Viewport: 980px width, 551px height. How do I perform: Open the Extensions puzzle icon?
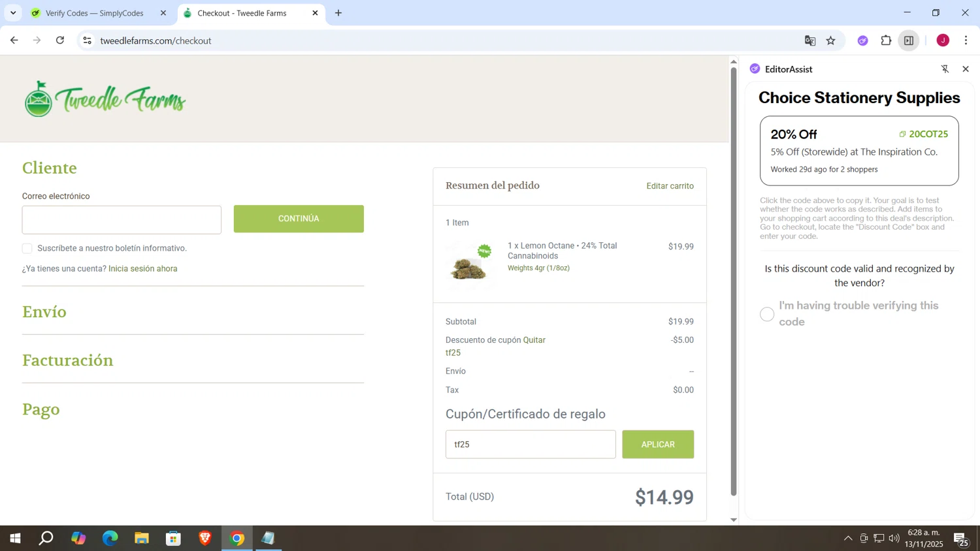pos(886,40)
